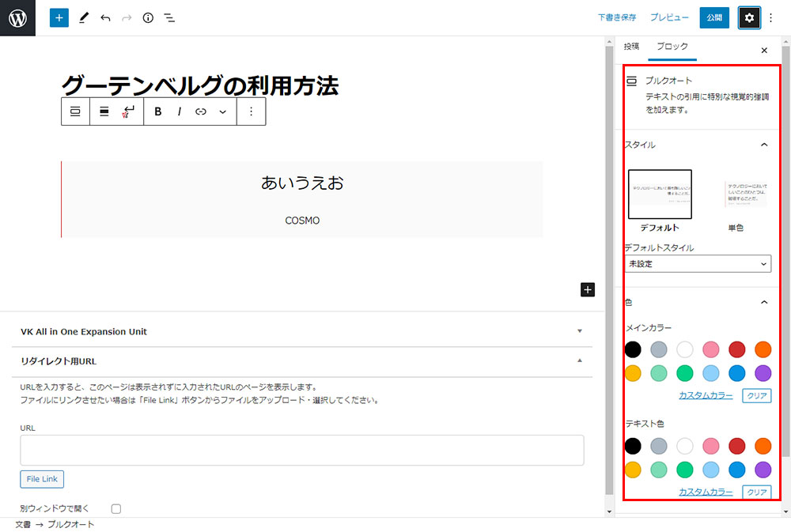Click the black add-block button below the quote
Screen dimensions: 791x532
(588, 289)
